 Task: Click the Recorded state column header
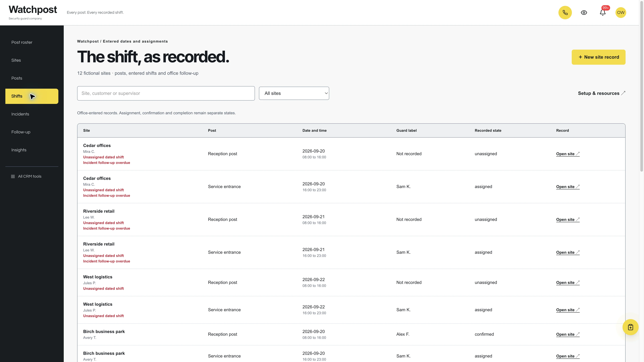488,131
